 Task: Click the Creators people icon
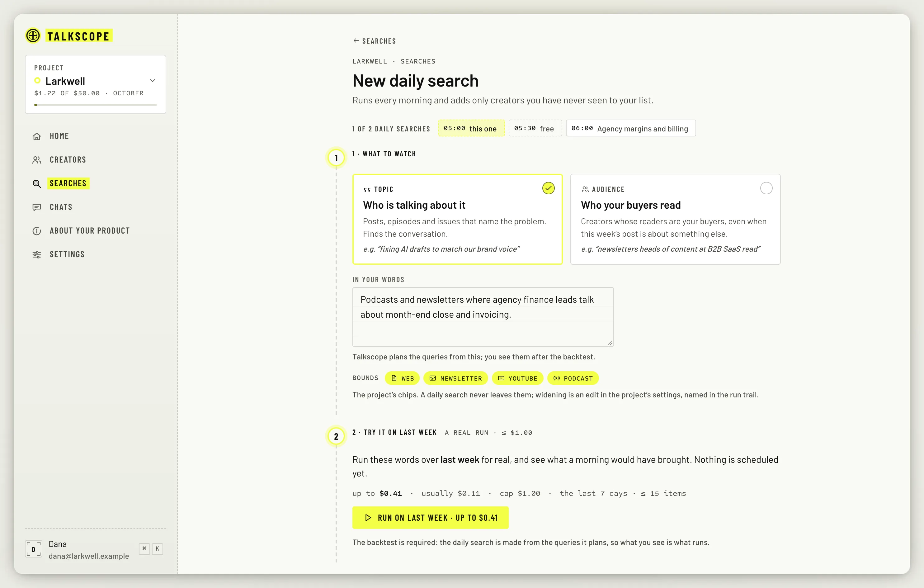tap(37, 160)
